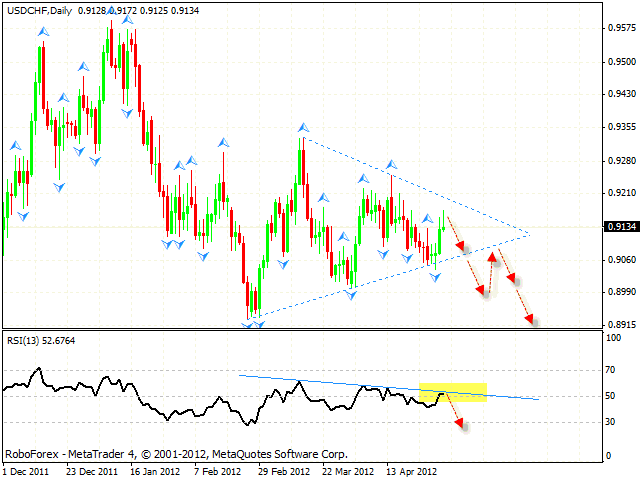This screenshot has height=479, width=640.
Task: Click the fractal marker above the 0.9355 peak
Action: coord(302,128)
